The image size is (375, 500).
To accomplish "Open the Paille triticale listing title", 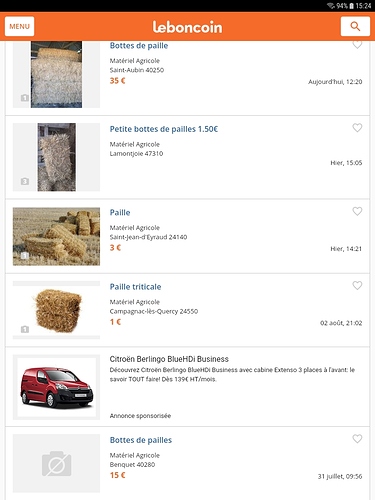I will [135, 287].
